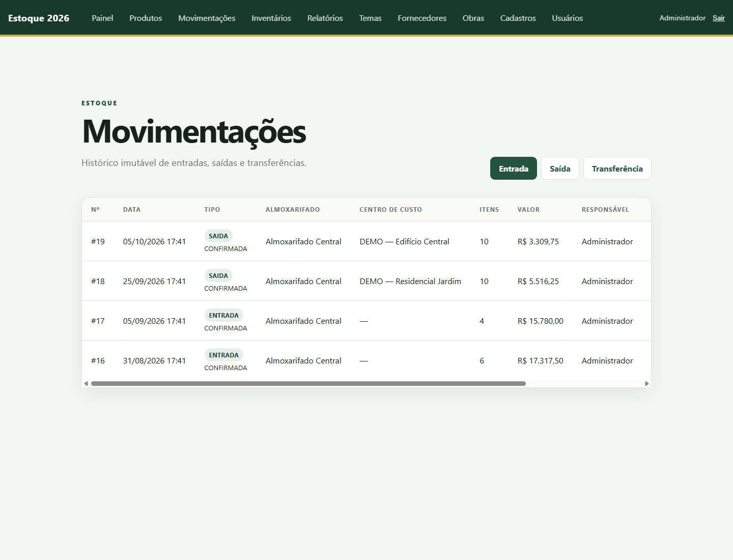This screenshot has width=733, height=560.
Task: Open Cadastros in navigation
Action: tap(518, 18)
